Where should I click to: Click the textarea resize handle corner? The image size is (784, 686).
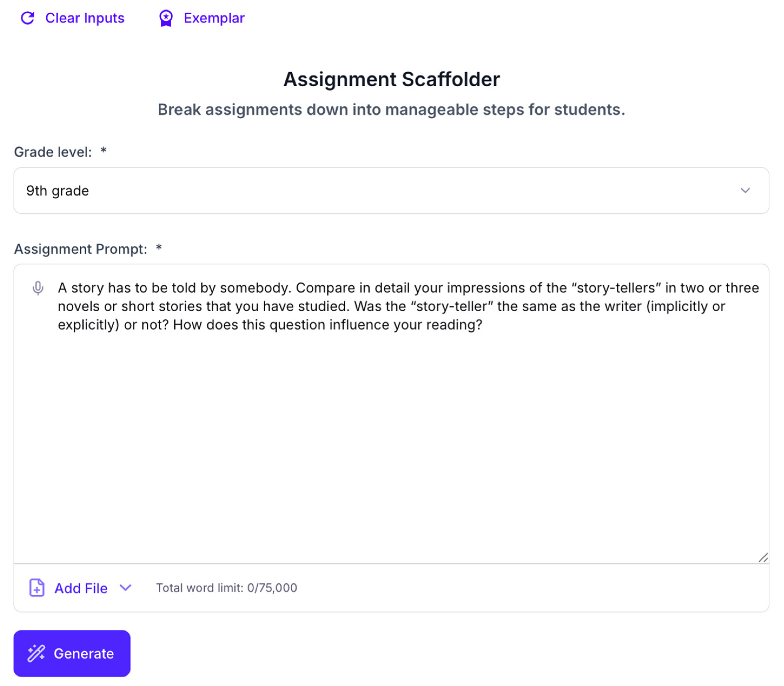point(763,557)
